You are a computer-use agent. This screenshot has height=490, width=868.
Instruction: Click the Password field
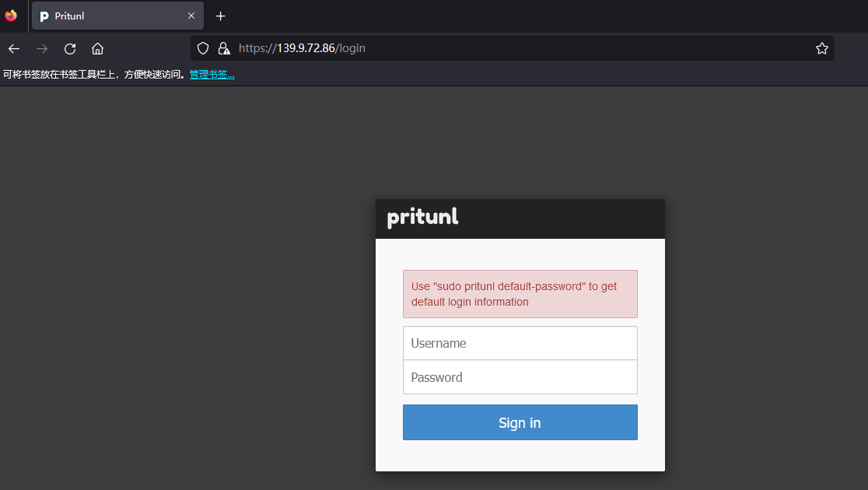pyautogui.click(x=520, y=377)
